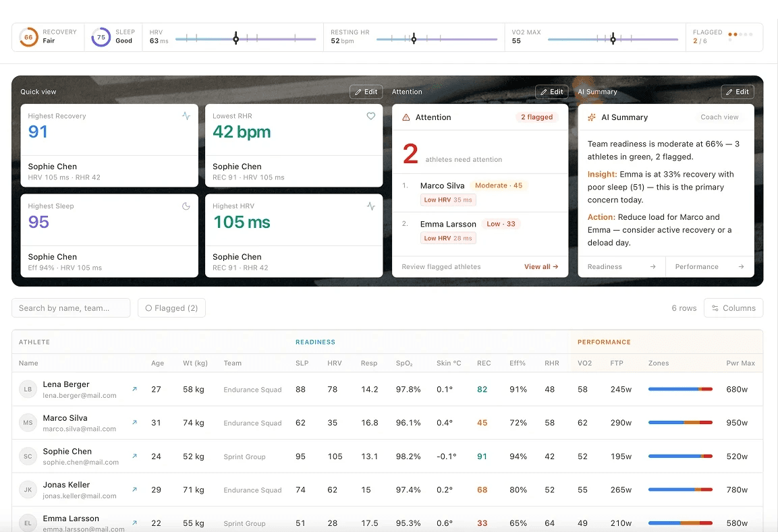This screenshot has width=778, height=532.
Task: Click the MS avatar for Marco Silva
Action: click(28, 422)
